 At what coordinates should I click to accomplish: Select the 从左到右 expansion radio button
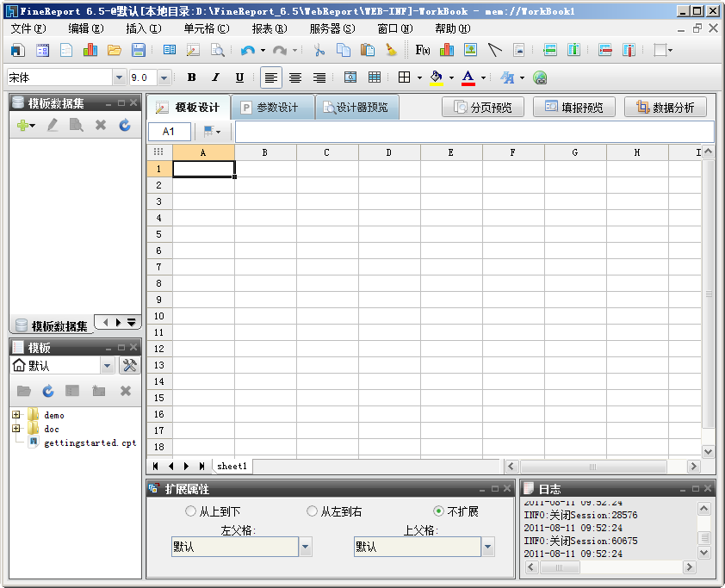(312, 511)
